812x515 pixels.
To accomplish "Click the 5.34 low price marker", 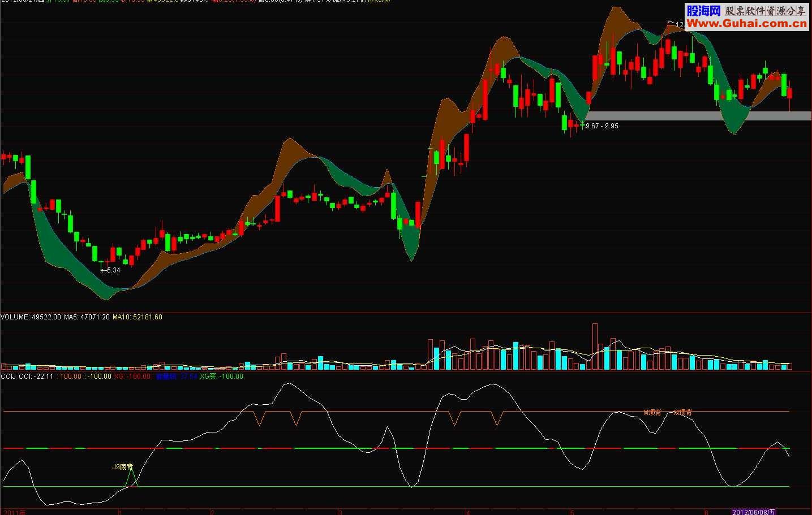I will tap(111, 270).
